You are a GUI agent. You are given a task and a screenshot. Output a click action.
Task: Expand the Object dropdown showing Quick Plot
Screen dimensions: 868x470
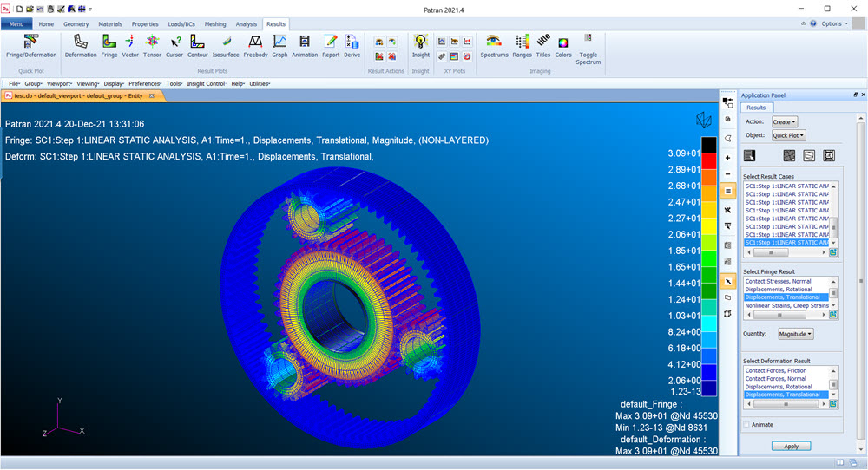789,135
